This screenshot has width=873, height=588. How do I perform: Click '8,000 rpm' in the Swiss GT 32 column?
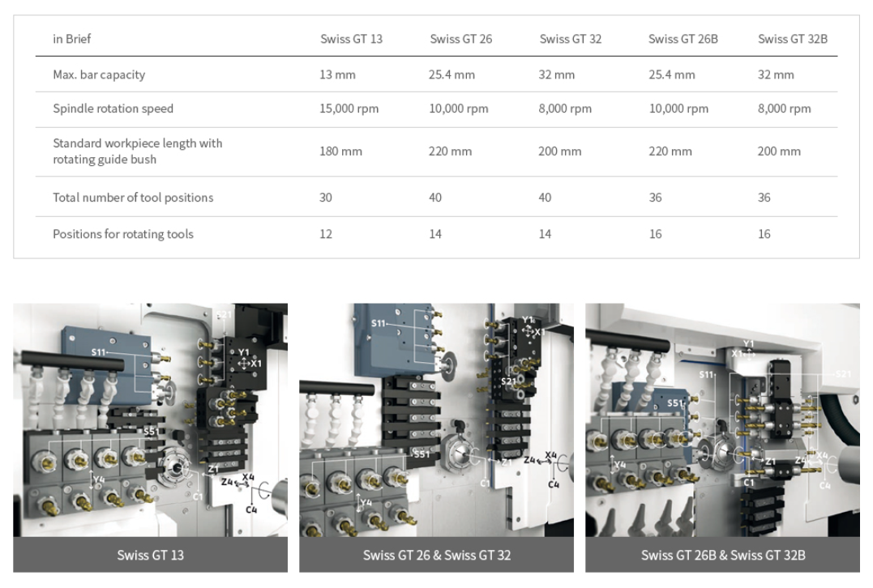coord(565,109)
